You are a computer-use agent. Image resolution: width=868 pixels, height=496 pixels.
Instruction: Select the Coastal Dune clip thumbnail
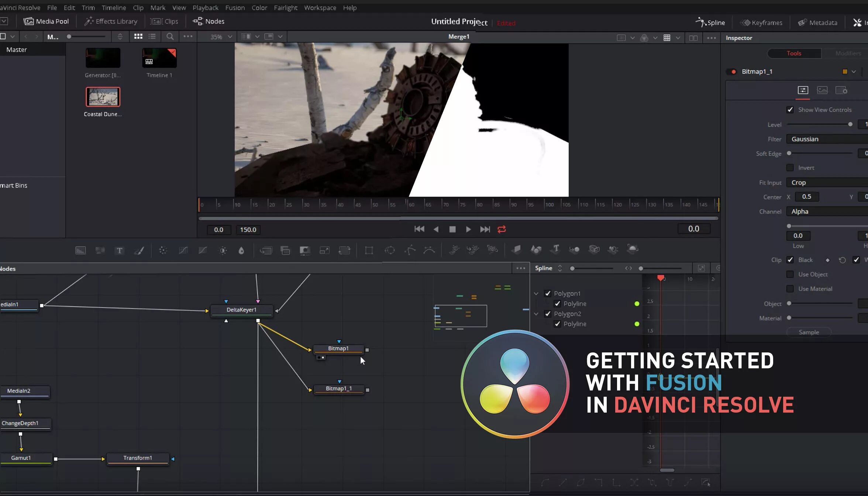(103, 97)
